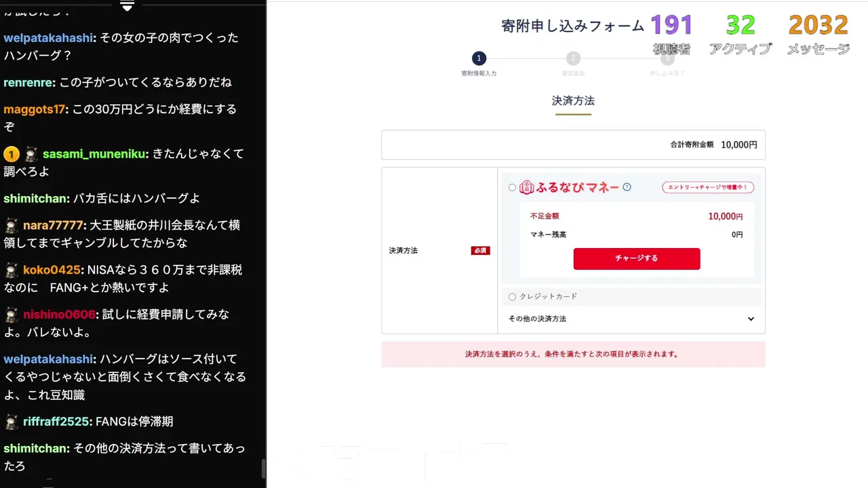Click the ふるなびマネー logo icon
The height and width of the screenshot is (488, 868).
(527, 188)
